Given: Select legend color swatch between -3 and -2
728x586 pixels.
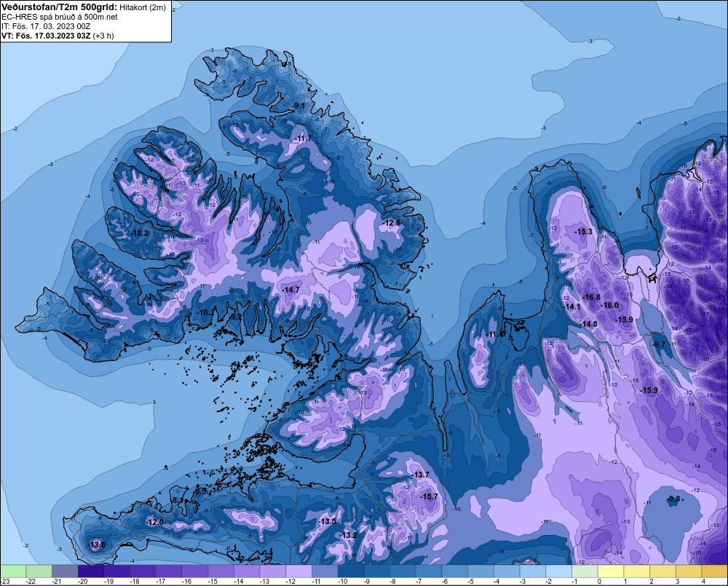Looking at the screenshot, I should click(533, 571).
